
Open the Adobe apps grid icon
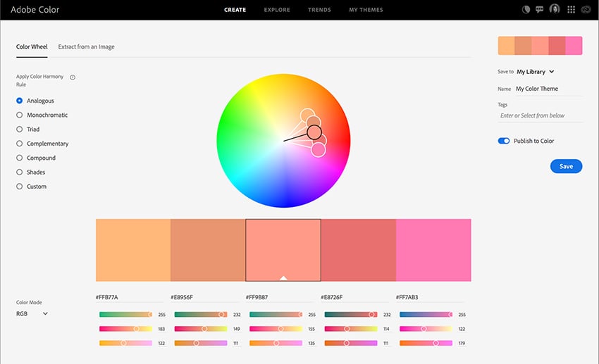point(571,10)
